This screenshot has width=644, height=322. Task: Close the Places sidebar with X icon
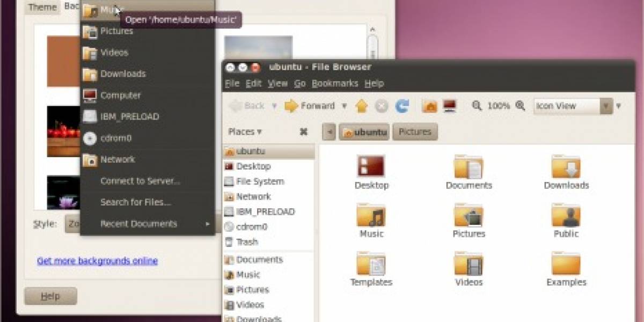tap(303, 131)
